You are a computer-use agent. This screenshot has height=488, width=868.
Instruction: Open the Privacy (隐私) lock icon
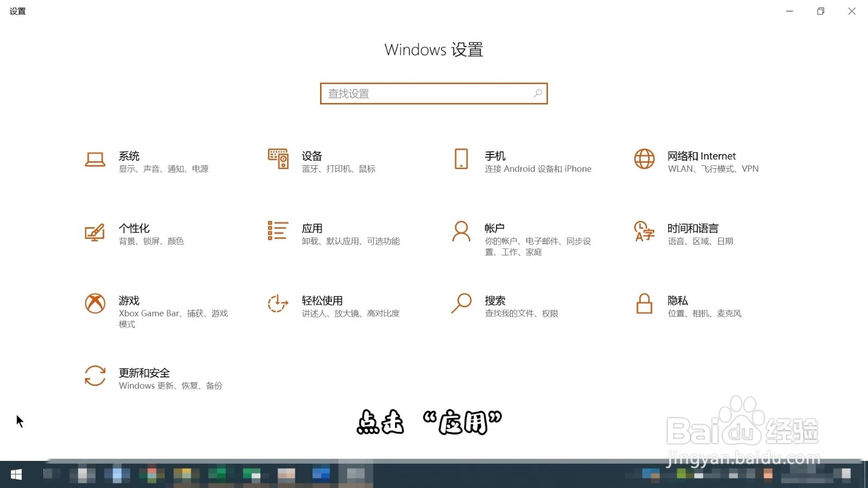[x=644, y=304]
